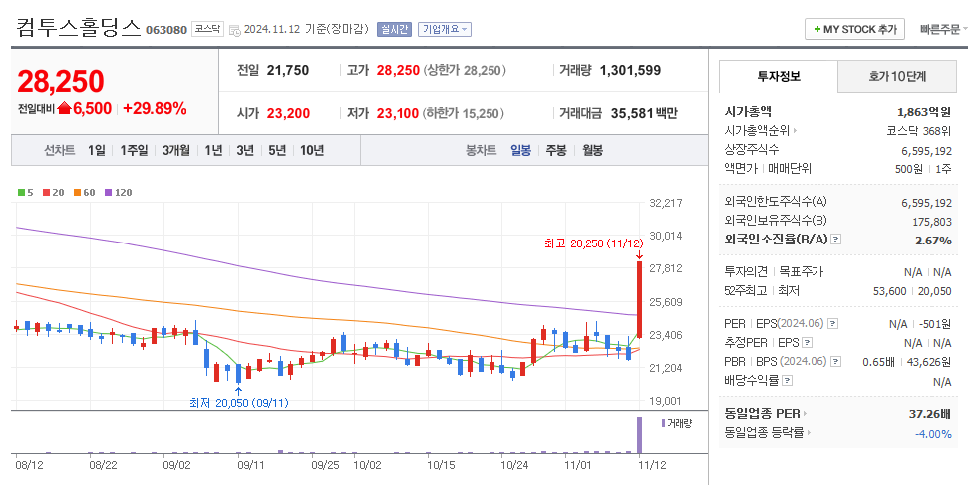Click the 저가 value 23,100

coord(398,114)
